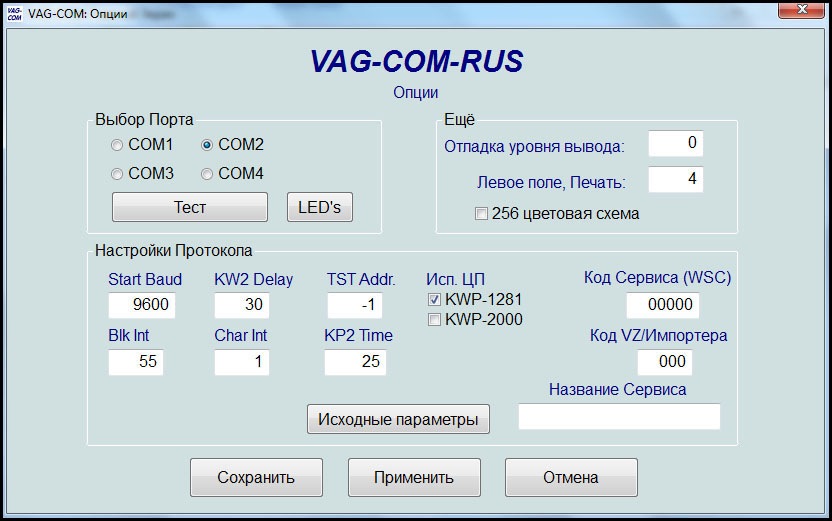Screen dimensions: 832x521
Task: Open the LED's button
Action: [319, 207]
